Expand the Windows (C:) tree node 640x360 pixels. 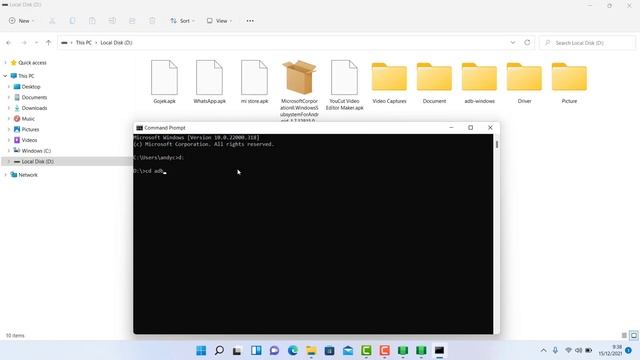pos(9,151)
